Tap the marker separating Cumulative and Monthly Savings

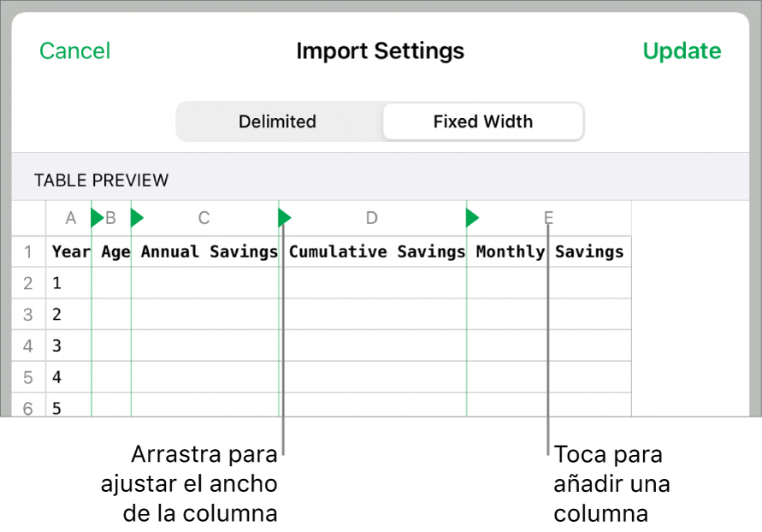point(471,218)
